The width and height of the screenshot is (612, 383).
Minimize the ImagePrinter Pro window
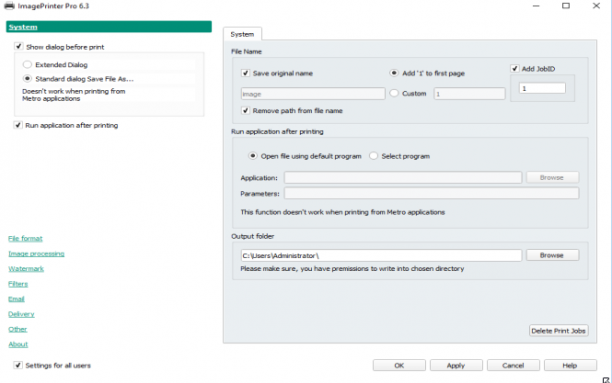coord(536,6)
